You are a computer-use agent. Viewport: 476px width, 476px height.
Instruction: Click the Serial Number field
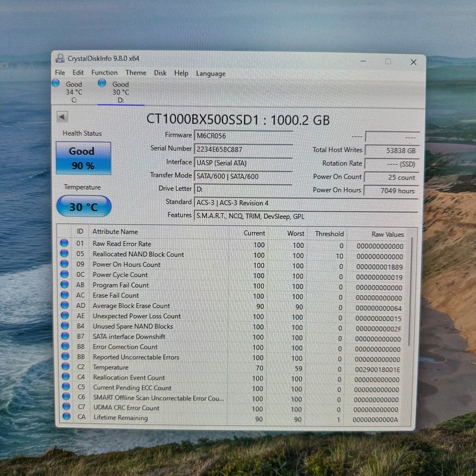(243, 150)
